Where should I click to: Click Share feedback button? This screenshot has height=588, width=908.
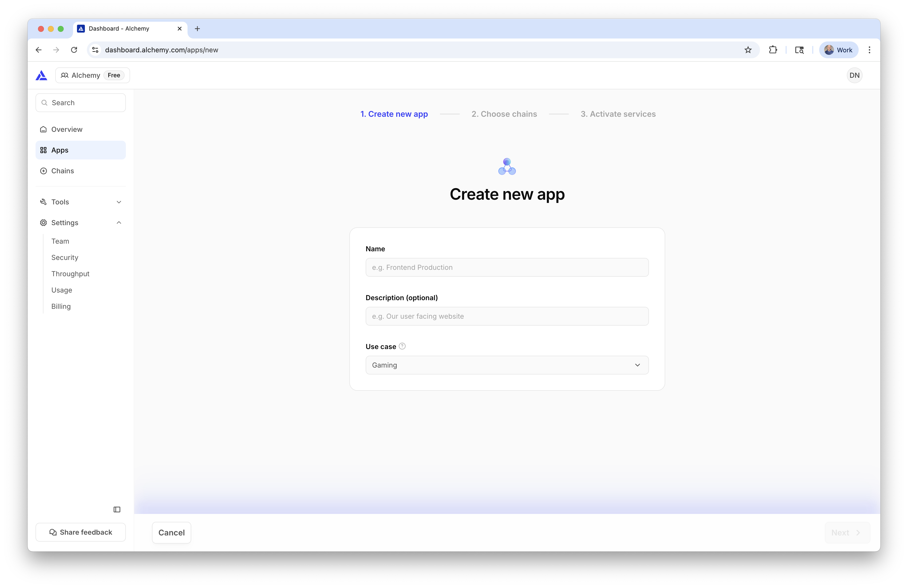point(80,532)
